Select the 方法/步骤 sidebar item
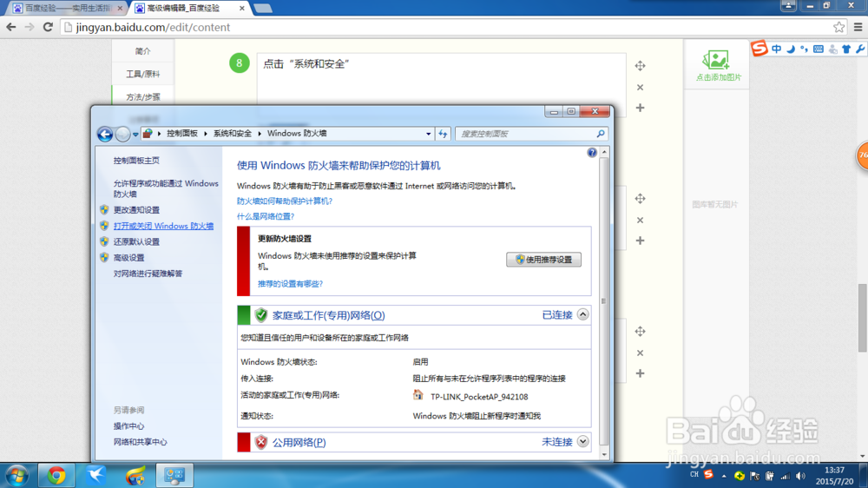 coord(143,97)
